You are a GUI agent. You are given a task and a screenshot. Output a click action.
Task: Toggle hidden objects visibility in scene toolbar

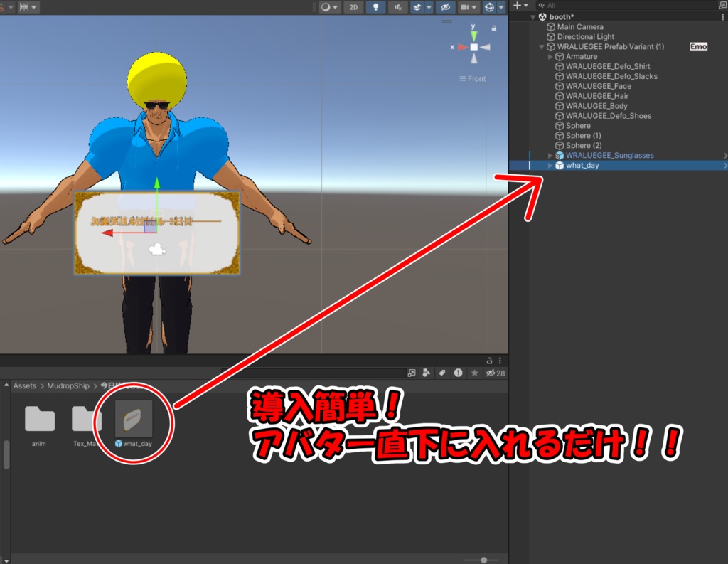[445, 7]
